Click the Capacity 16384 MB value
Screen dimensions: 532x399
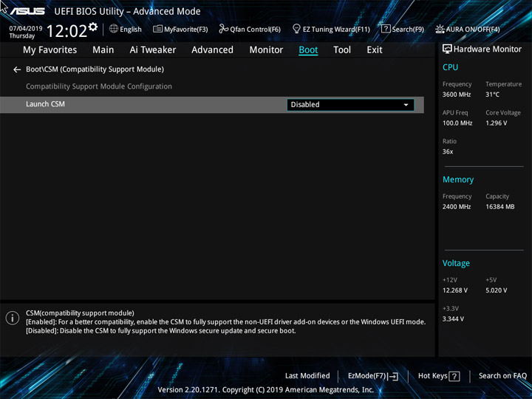[x=500, y=207]
